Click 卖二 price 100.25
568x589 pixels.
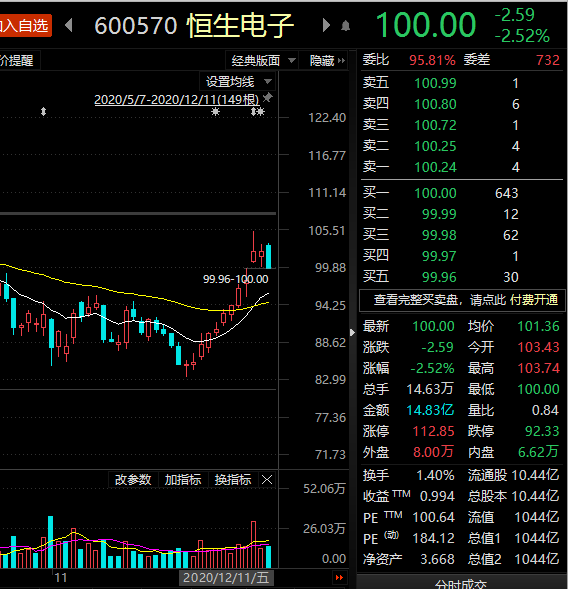435,146
